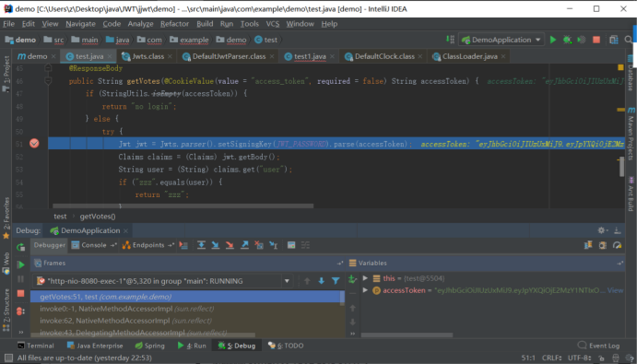
Task: Click Step Into debugger icon
Action: click(x=216, y=245)
